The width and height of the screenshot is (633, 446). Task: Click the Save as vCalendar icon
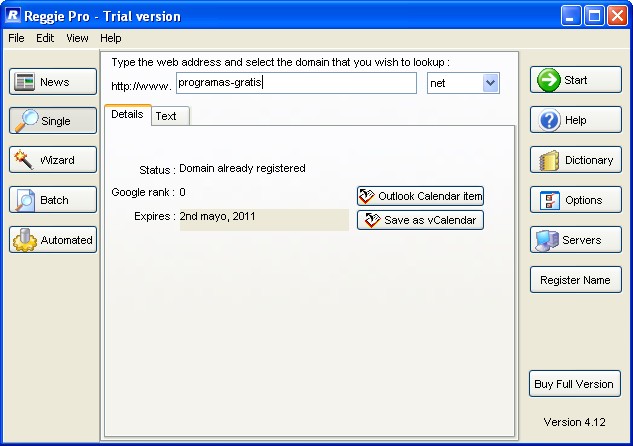coord(372,220)
